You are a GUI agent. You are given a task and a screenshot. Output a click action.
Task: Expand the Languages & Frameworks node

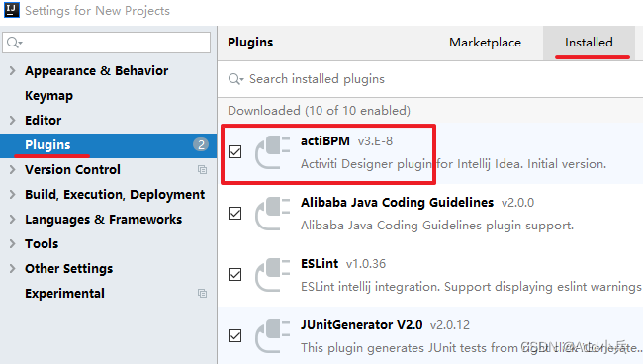coord(12,220)
